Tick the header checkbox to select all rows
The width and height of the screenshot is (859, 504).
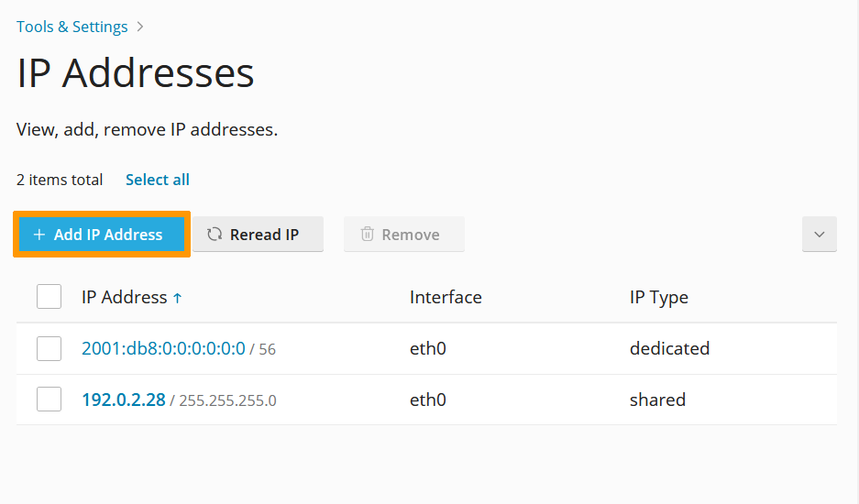click(x=50, y=297)
